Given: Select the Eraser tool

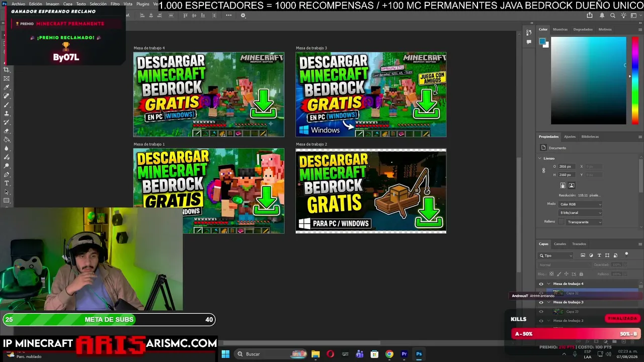Looking at the screenshot, I should click(7, 131).
